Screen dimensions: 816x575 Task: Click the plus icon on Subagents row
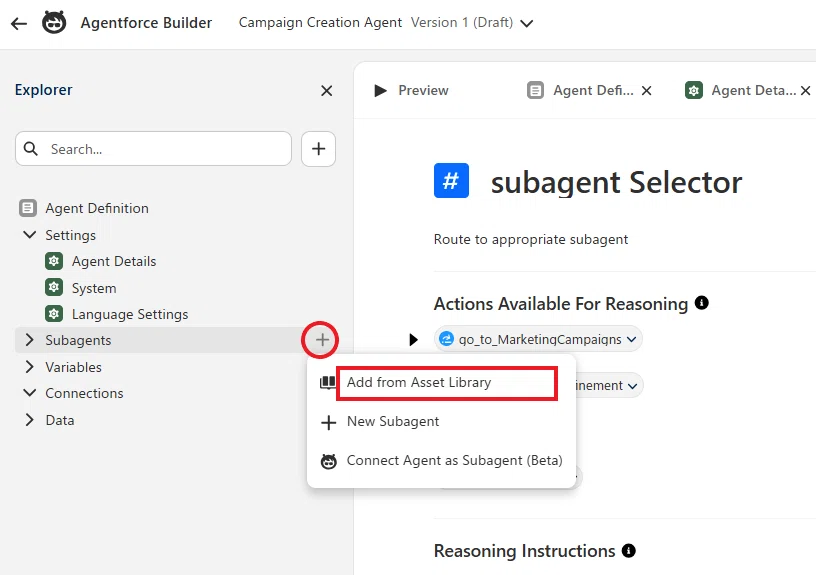(322, 340)
